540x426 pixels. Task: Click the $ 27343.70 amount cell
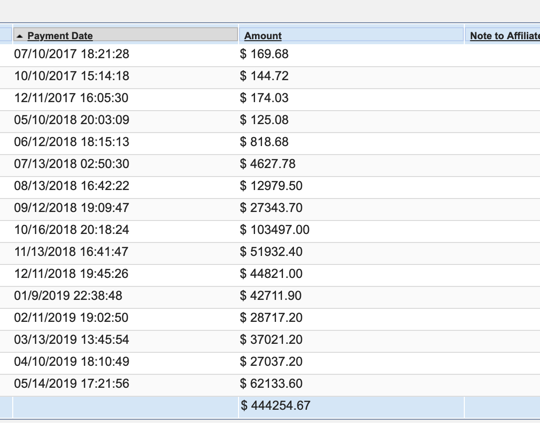click(271, 208)
